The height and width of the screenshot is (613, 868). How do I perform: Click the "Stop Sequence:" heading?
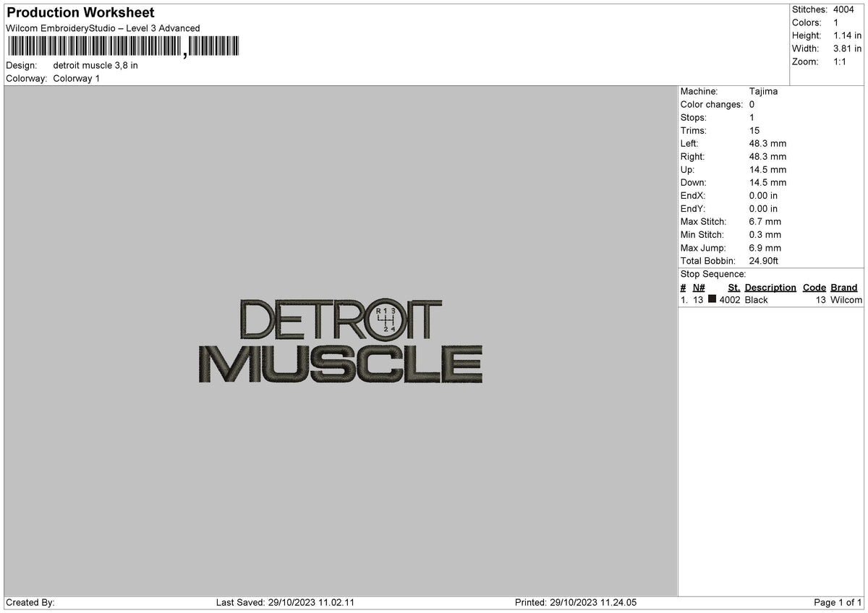[713, 274]
